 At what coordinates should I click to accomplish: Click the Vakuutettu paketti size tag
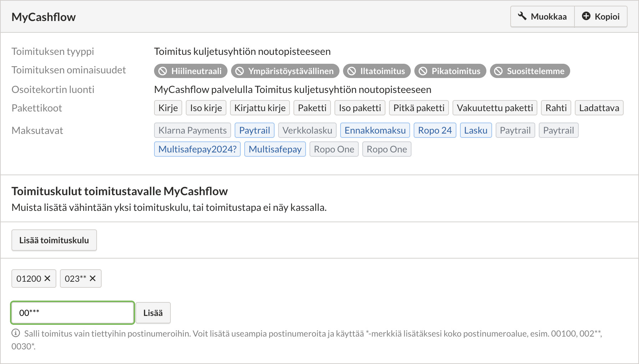click(495, 108)
